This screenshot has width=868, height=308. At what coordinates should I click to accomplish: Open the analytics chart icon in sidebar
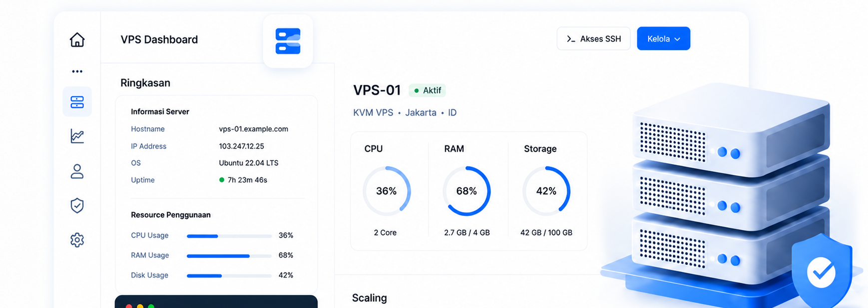point(77,136)
